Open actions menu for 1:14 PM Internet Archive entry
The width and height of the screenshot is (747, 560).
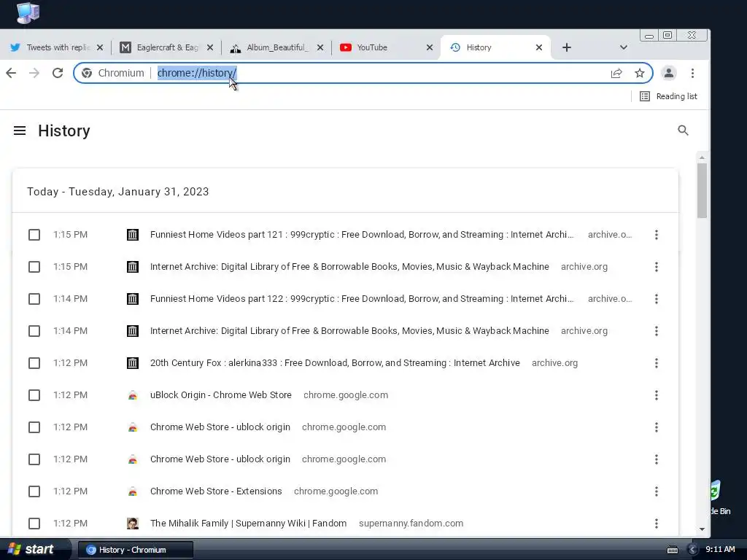(x=656, y=331)
